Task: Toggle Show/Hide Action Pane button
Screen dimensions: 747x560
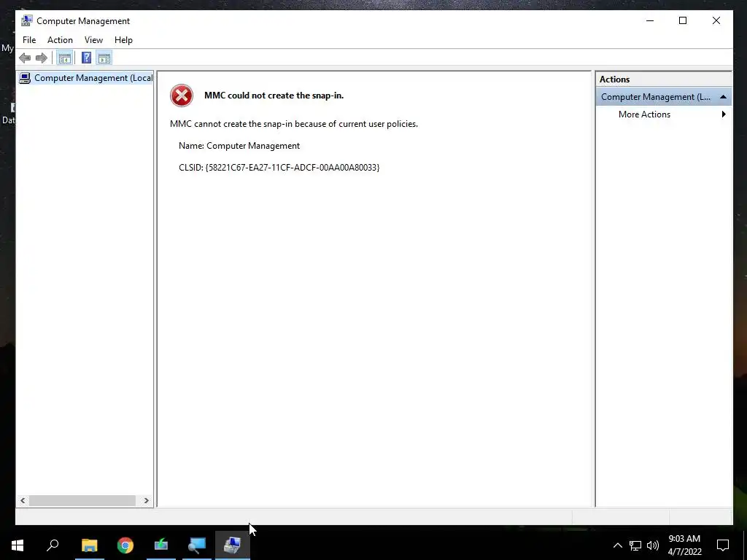Action: pos(104,58)
